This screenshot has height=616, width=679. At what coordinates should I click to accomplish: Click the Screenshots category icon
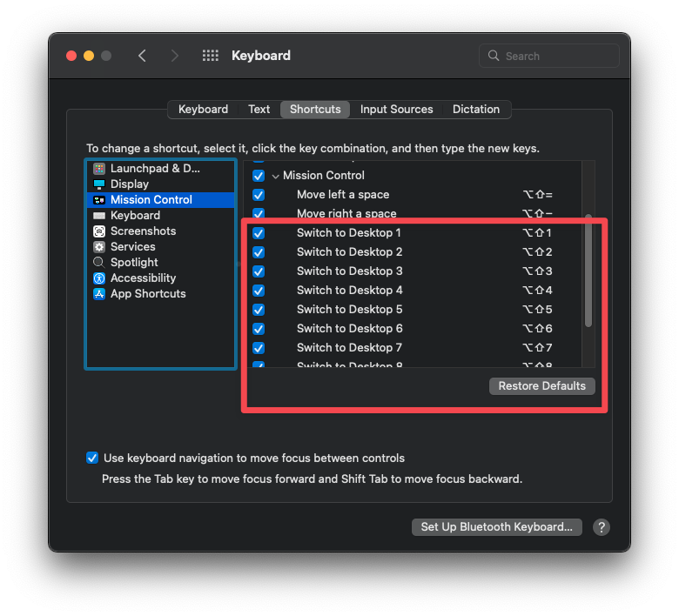[99, 231]
